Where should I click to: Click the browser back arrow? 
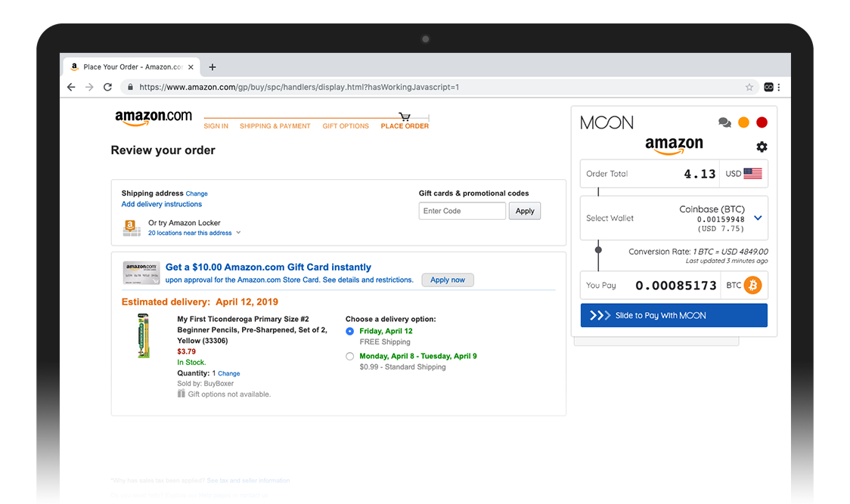click(x=71, y=87)
